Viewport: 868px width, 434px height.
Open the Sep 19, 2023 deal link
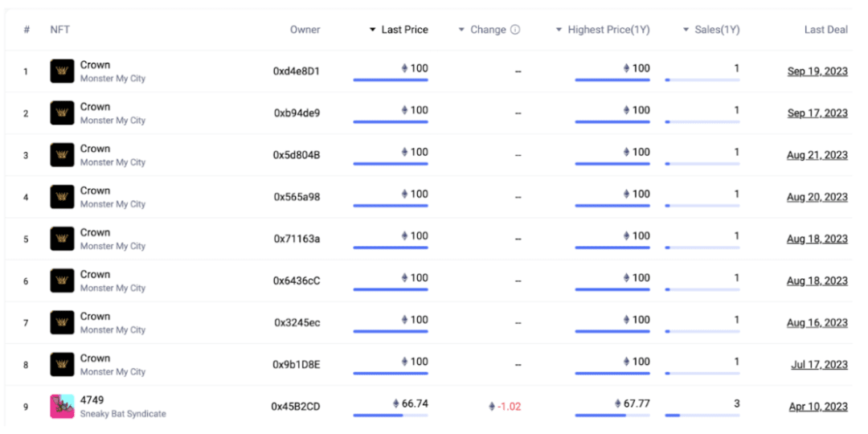(817, 72)
